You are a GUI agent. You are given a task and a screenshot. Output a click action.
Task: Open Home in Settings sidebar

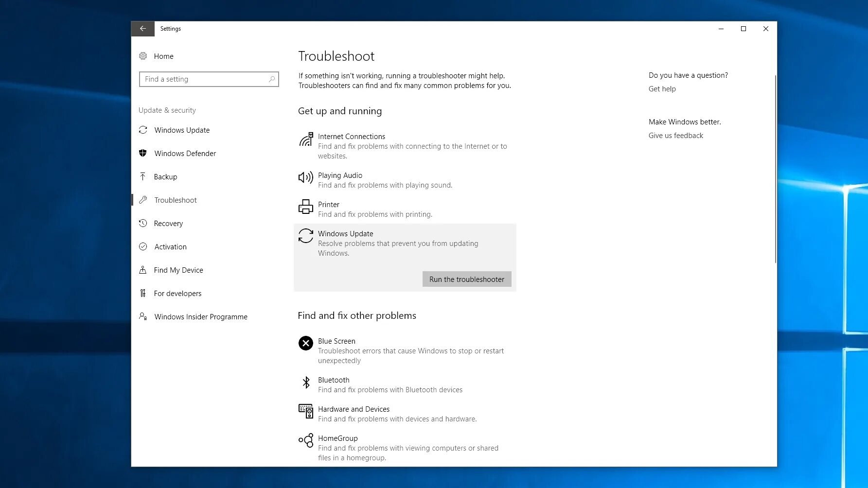click(x=163, y=56)
